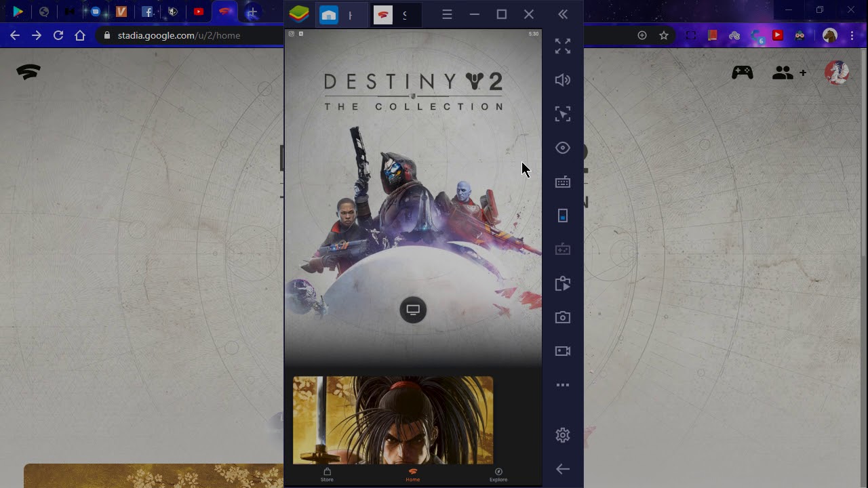Click the BlueStacks cursor lock icon

(x=563, y=114)
